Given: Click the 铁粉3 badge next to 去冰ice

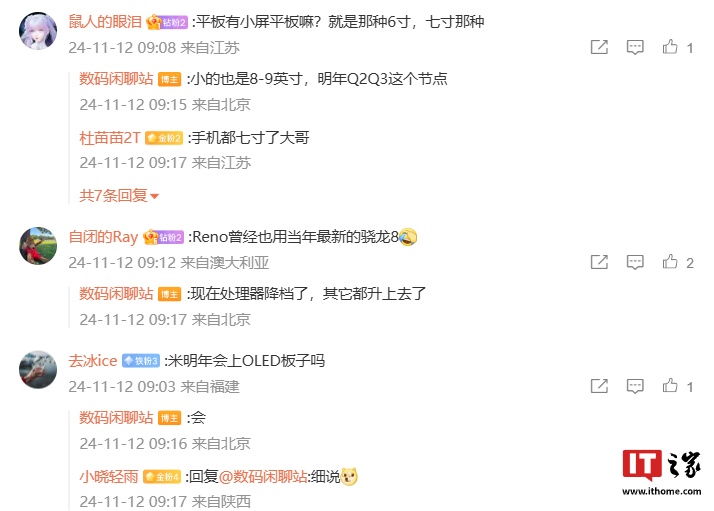Looking at the screenshot, I should 141,361.
